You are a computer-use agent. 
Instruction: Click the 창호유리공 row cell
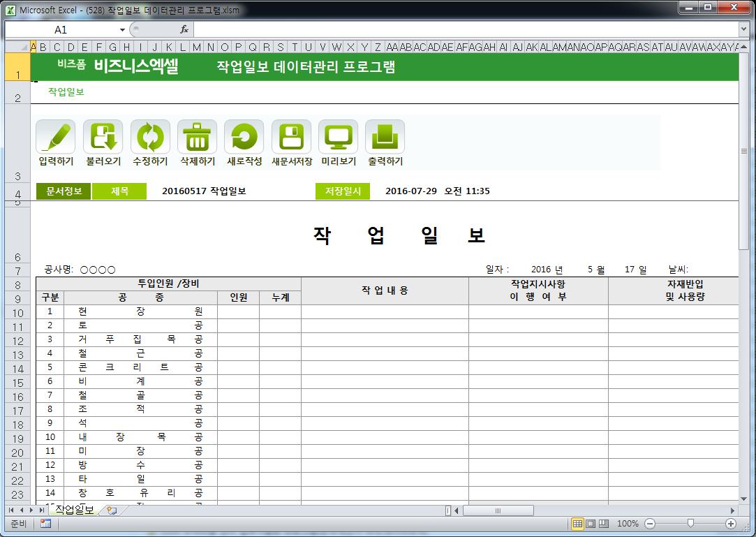[140, 493]
